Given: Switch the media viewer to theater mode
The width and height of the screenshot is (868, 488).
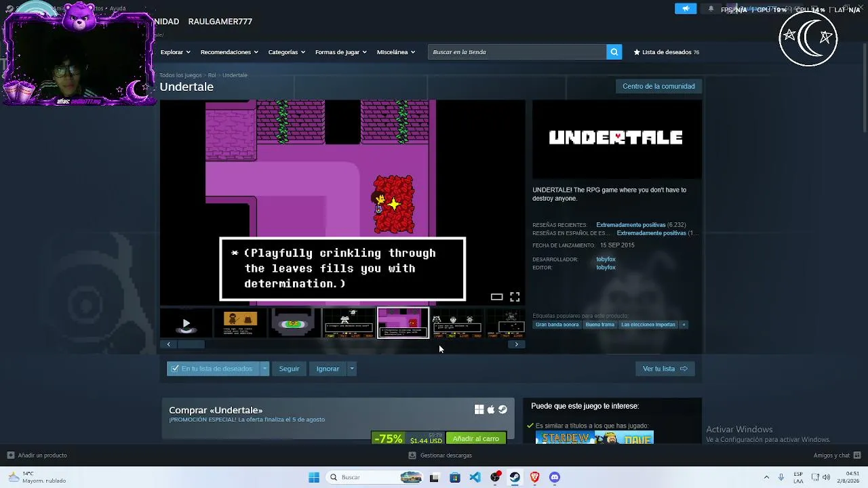Looking at the screenshot, I should 496,297.
